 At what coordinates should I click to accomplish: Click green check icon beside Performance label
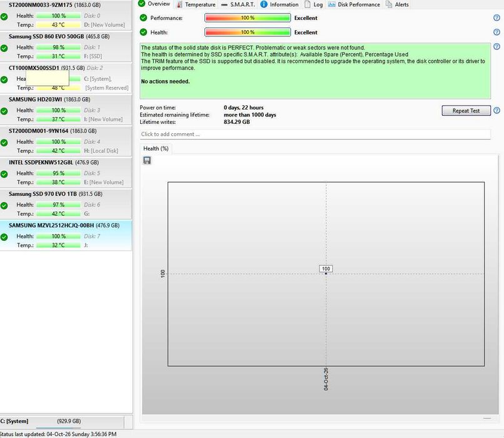tap(143, 18)
